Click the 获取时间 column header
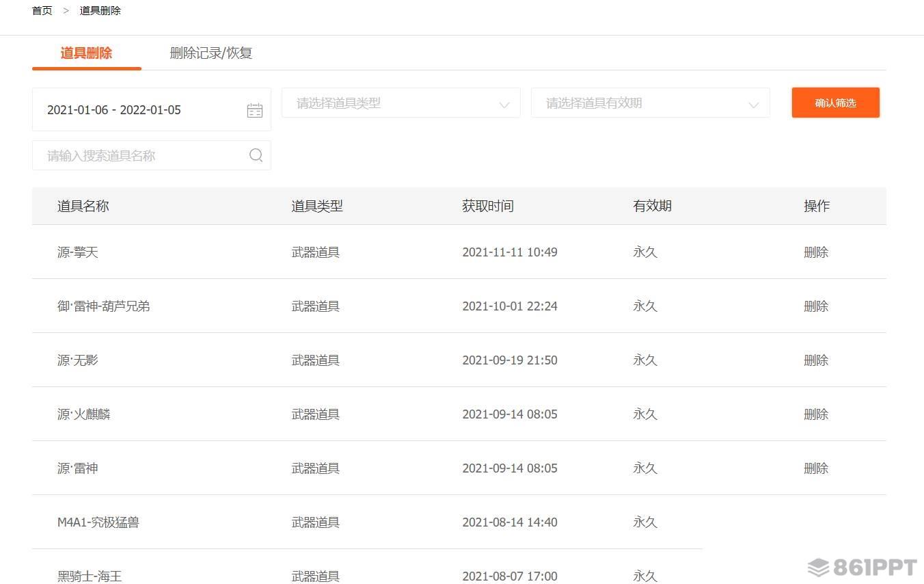Viewport: 924px width, 584px height. [x=488, y=206]
